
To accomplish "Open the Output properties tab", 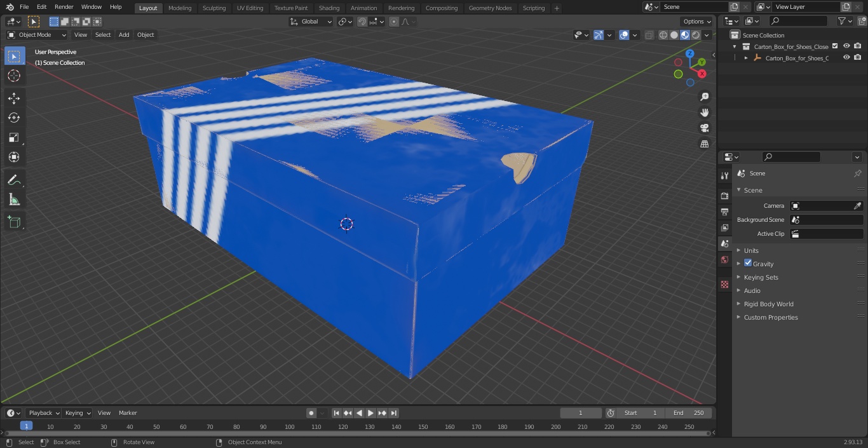I will (x=724, y=212).
